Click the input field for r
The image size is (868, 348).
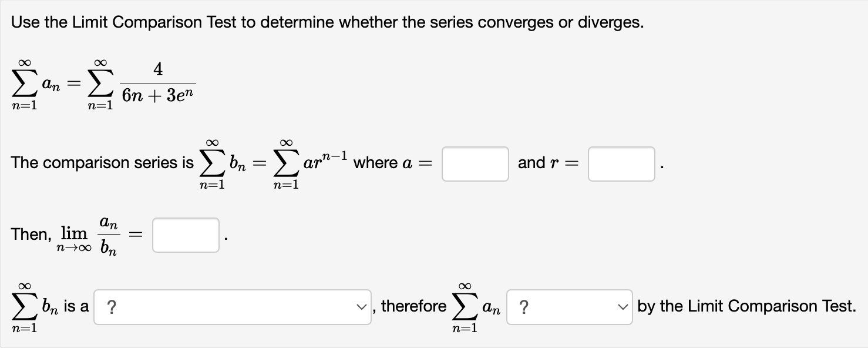tap(621, 164)
